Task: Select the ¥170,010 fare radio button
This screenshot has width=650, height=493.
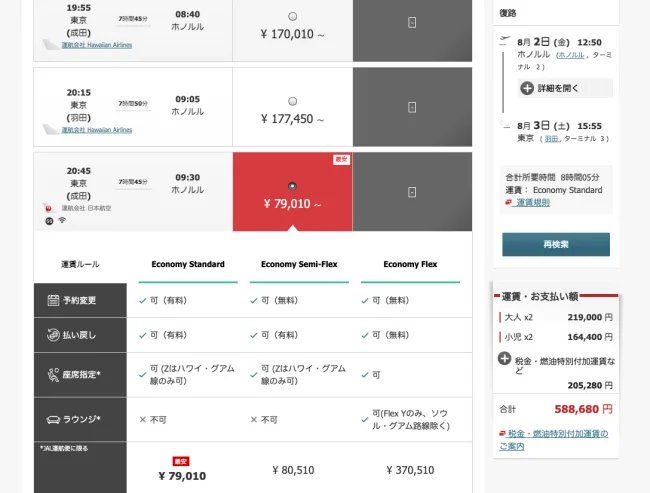Action: [x=292, y=17]
